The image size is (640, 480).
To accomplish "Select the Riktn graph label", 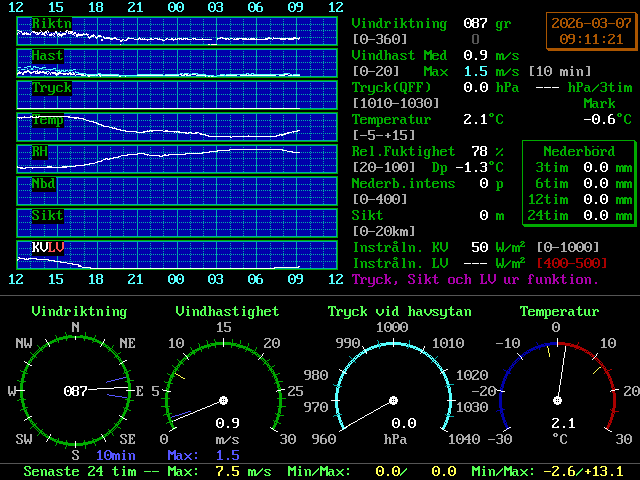I will pyautogui.click(x=51, y=23).
